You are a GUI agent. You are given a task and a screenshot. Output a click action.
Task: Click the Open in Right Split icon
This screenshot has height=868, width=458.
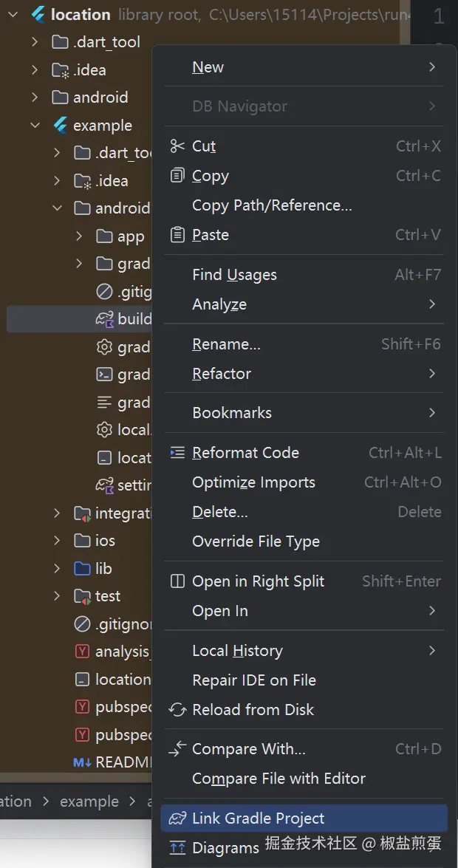click(177, 581)
